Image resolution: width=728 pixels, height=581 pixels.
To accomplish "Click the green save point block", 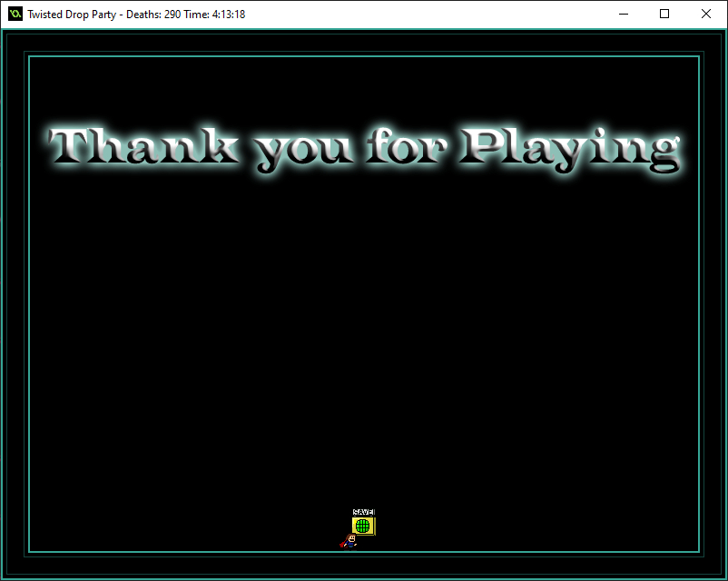I will tap(362, 526).
